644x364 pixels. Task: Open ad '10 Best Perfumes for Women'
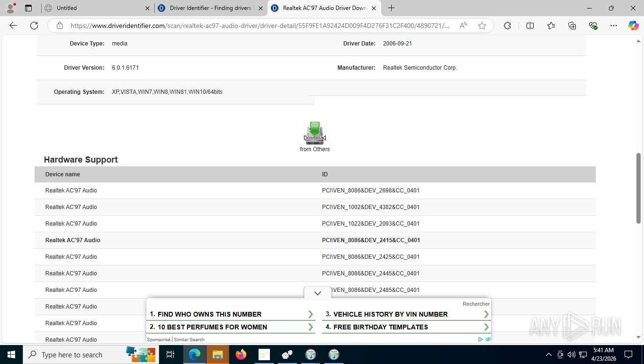(x=232, y=327)
